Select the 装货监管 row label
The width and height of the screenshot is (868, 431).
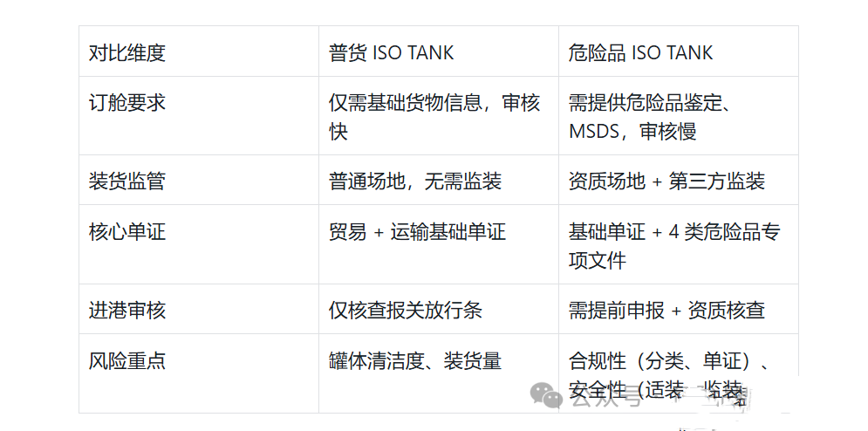[x=127, y=181]
